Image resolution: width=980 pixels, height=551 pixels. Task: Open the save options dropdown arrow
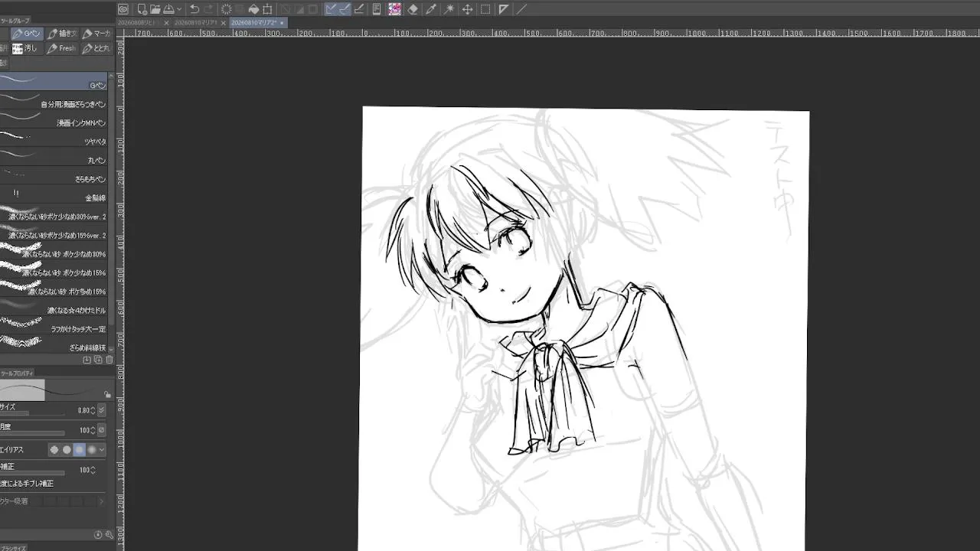pos(179,9)
